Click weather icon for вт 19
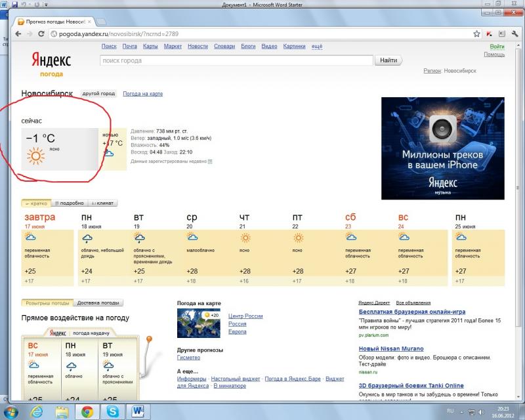Viewport: 525px width, 420px height. point(139,238)
